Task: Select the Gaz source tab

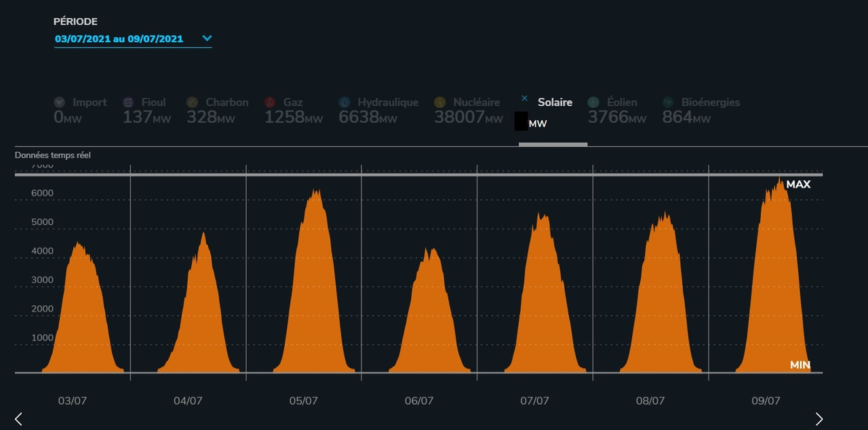Action: 294,111
